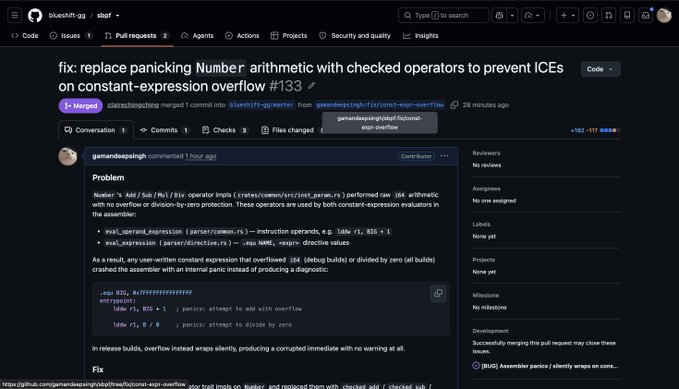The height and width of the screenshot is (389, 679).
Task: Open gamandeepsingh avatar next to comment
Action: 68,156
